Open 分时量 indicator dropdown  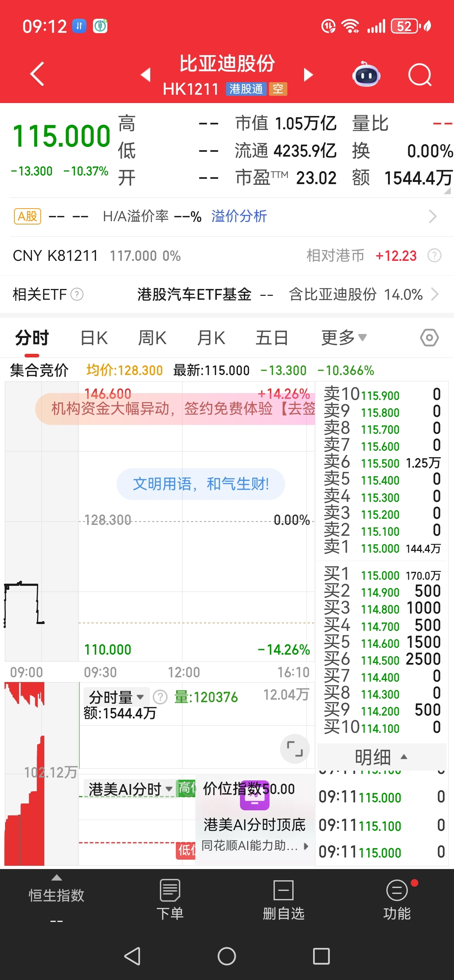click(116, 697)
